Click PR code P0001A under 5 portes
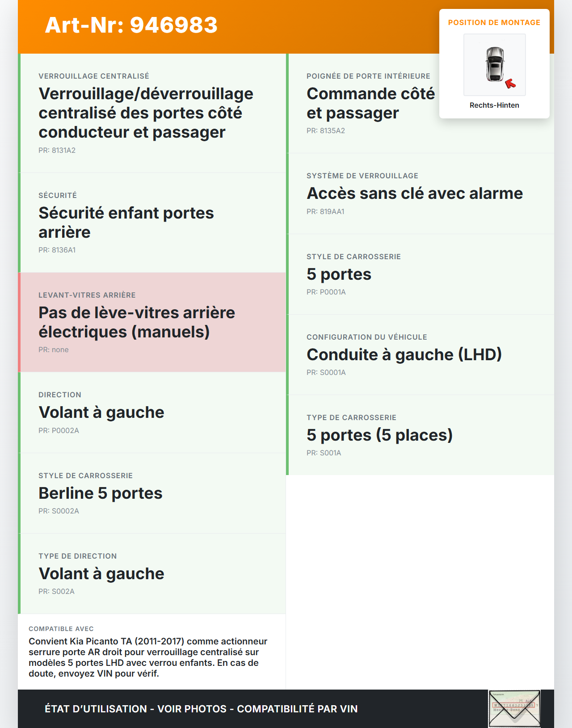Image resolution: width=572 pixels, height=728 pixels. pyautogui.click(x=326, y=292)
